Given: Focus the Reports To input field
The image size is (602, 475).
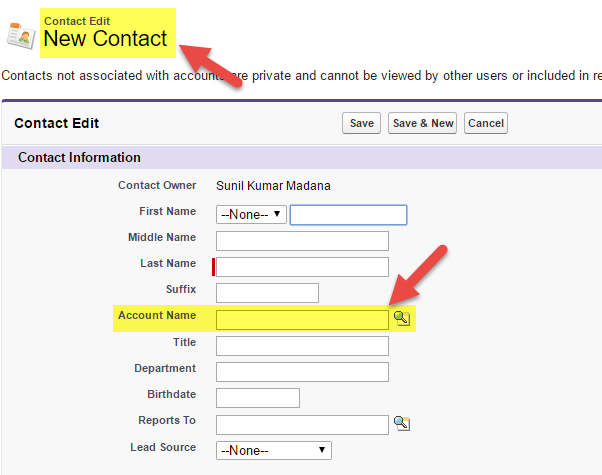Looking at the screenshot, I should coord(302,424).
